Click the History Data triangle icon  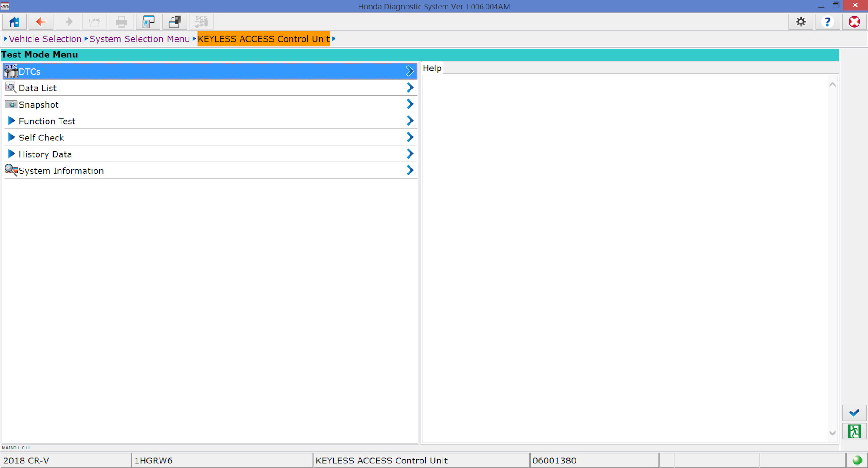pos(12,154)
